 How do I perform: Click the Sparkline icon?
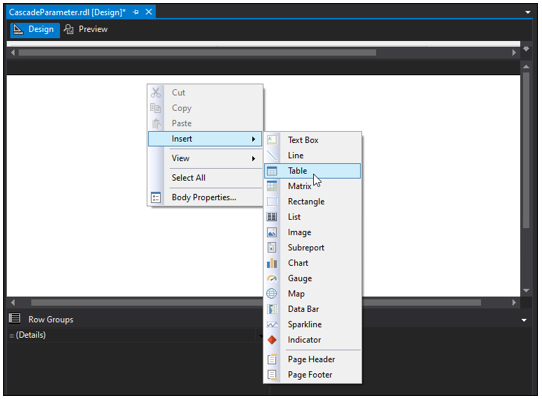coord(272,324)
